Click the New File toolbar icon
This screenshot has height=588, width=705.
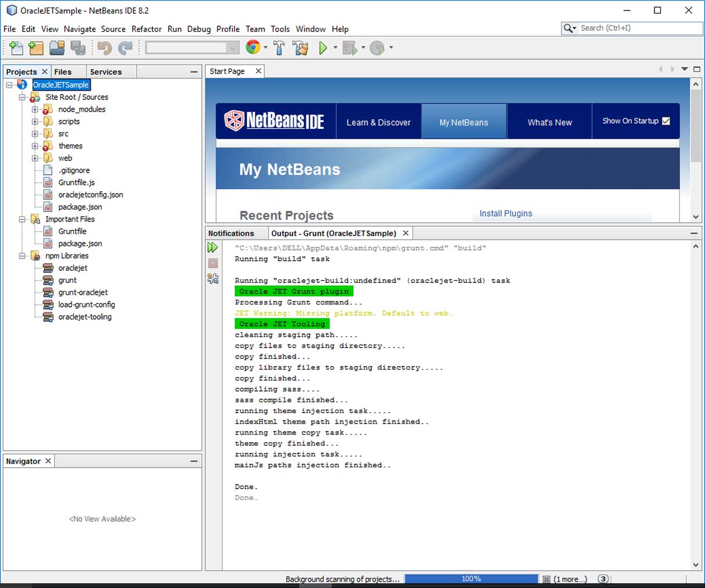point(16,48)
